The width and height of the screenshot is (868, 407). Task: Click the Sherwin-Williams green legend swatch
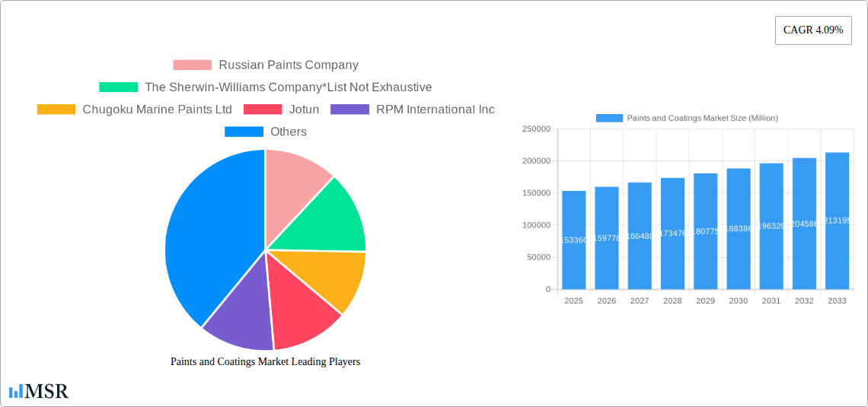click(119, 87)
